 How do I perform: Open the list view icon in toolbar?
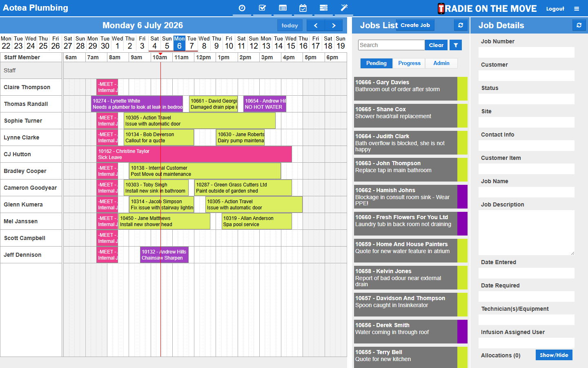pos(283,8)
